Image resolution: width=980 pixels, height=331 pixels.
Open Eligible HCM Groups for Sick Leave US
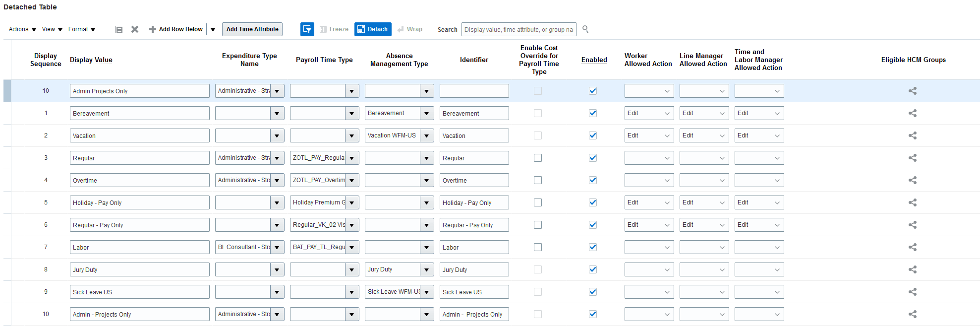912,292
